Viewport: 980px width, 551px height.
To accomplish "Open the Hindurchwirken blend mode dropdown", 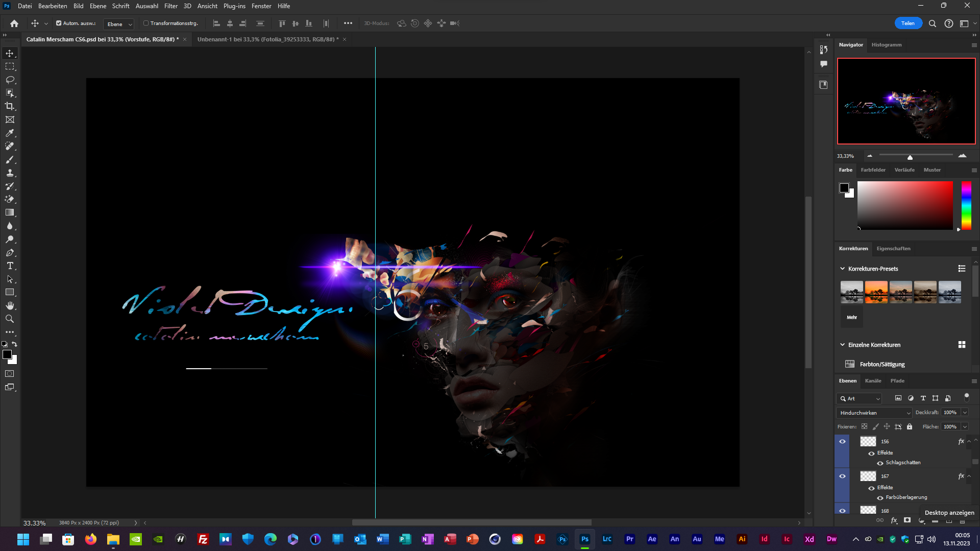I will 875,413.
